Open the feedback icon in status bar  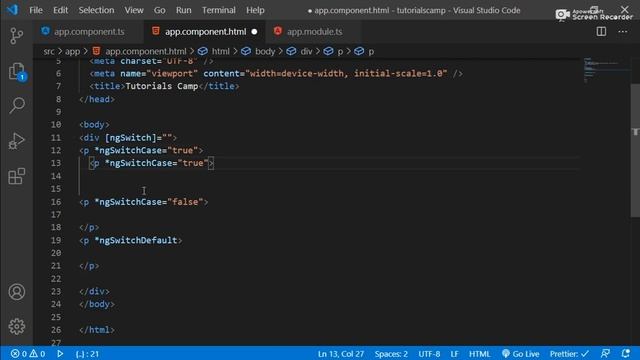click(605, 353)
